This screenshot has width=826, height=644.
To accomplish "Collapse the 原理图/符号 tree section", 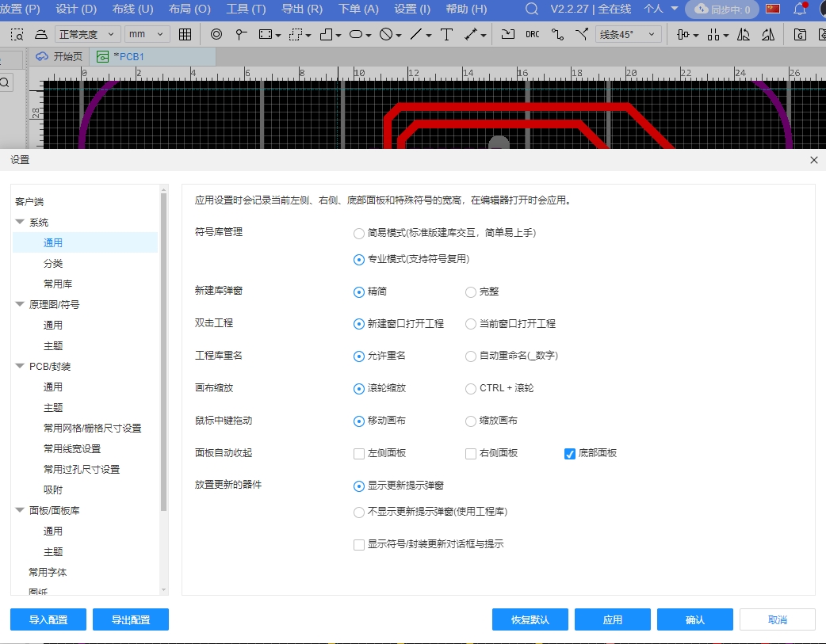I will pyautogui.click(x=20, y=304).
